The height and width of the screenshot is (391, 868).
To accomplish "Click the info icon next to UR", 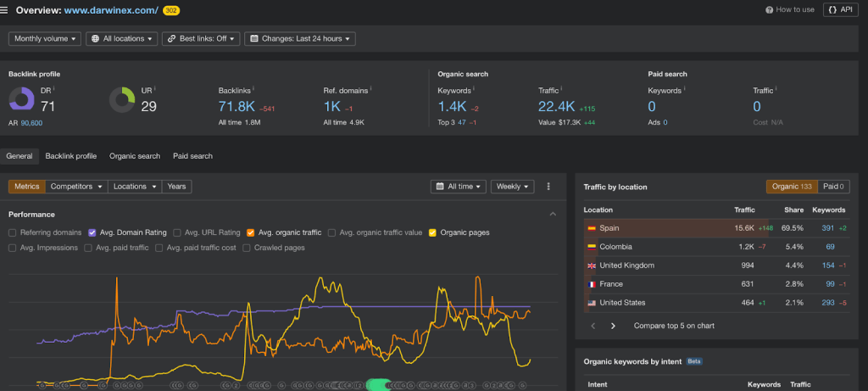I will pos(156,88).
